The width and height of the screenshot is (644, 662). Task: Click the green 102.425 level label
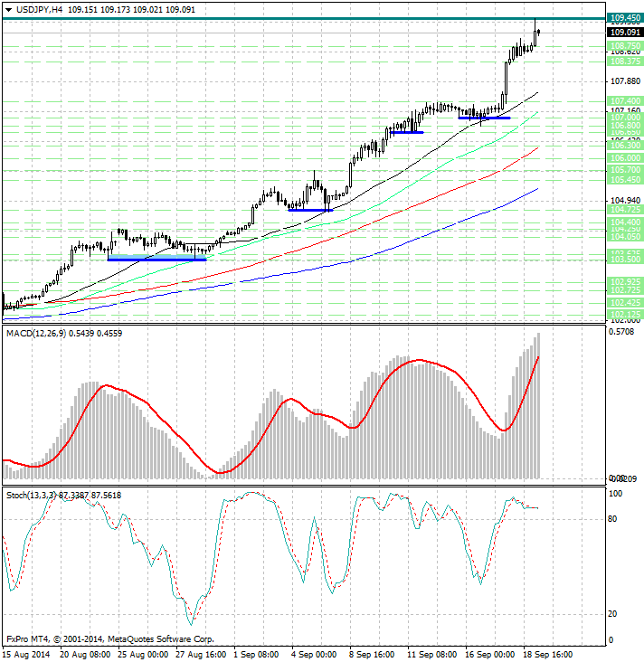click(625, 303)
